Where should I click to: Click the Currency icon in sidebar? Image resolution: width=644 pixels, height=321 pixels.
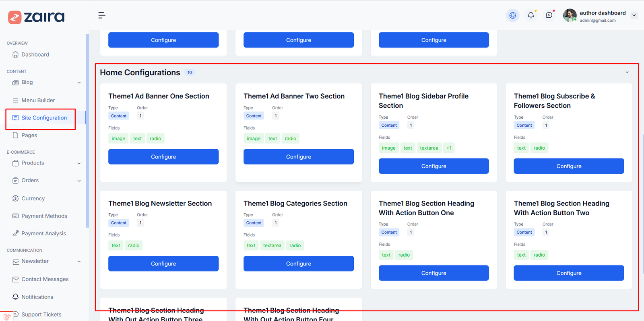(x=16, y=198)
